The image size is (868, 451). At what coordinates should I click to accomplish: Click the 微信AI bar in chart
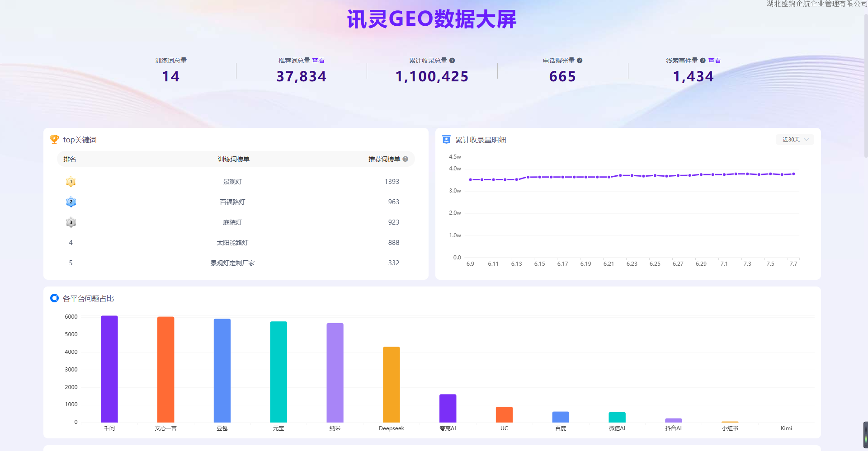click(617, 417)
